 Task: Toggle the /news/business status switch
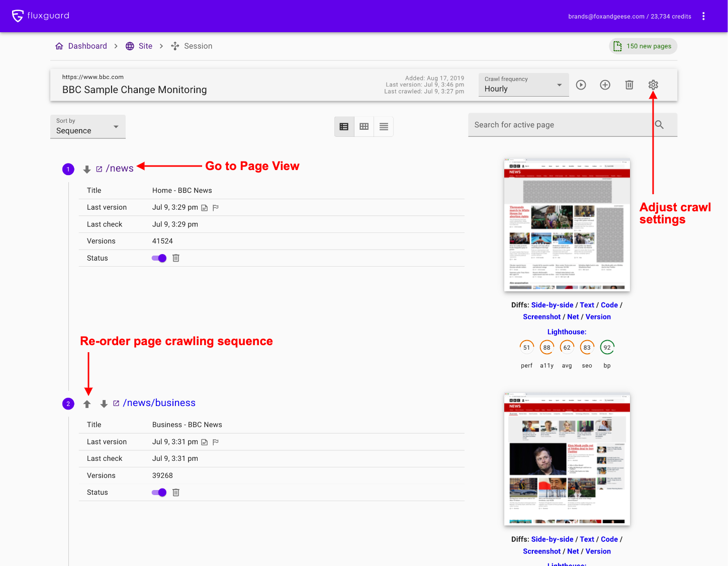[159, 493]
